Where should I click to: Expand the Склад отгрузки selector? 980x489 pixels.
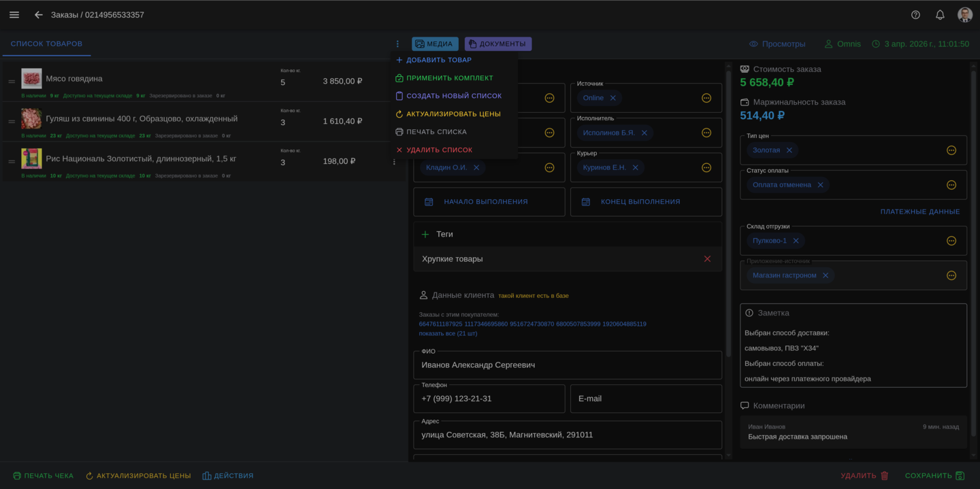[x=951, y=241]
